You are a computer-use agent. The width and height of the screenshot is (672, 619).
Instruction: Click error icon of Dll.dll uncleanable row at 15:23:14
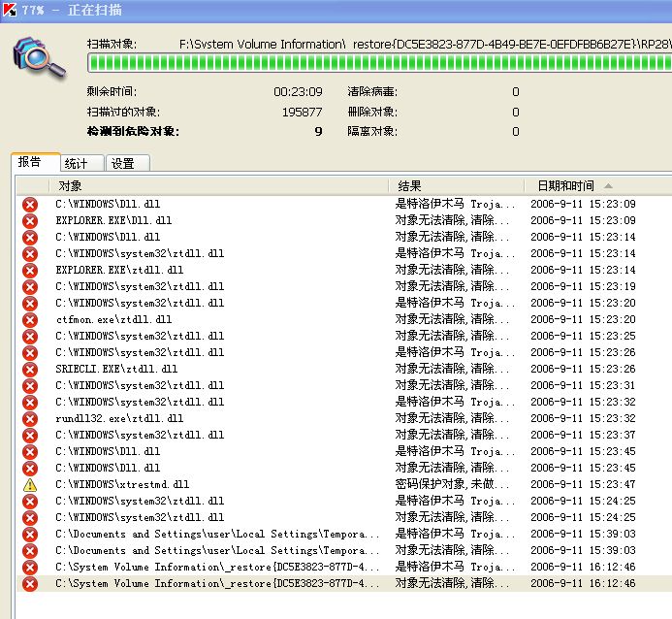(30, 238)
